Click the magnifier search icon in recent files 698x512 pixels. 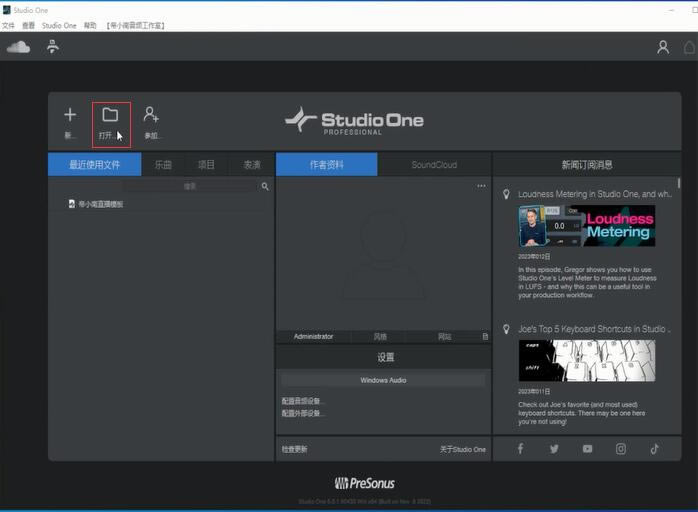pos(265,187)
